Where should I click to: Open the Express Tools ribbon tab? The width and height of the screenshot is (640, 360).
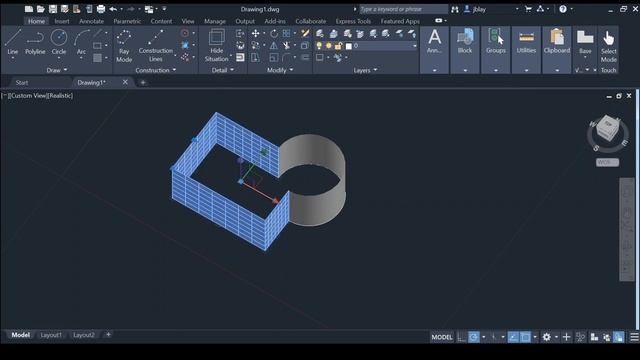click(x=353, y=21)
